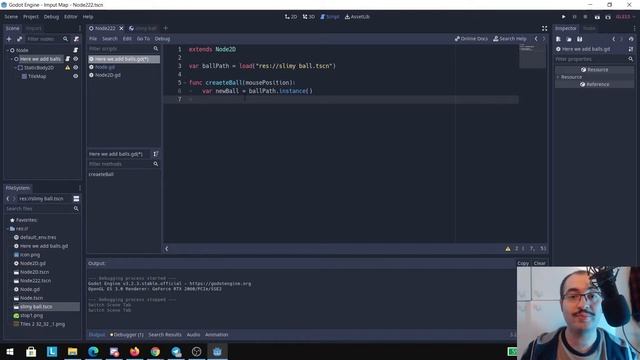This screenshot has width=640, height=360.
Task: Click the script minimap
Action: coord(532,56)
